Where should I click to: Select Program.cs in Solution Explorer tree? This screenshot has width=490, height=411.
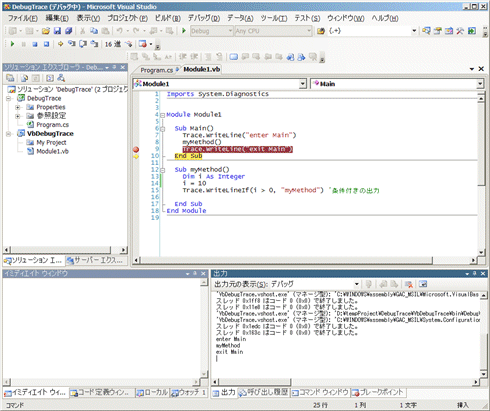point(52,125)
